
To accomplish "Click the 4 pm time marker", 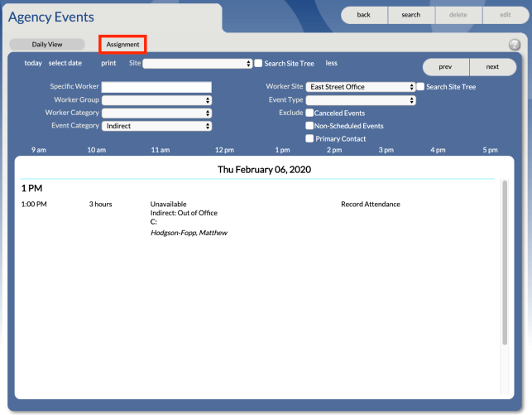I will click(438, 150).
